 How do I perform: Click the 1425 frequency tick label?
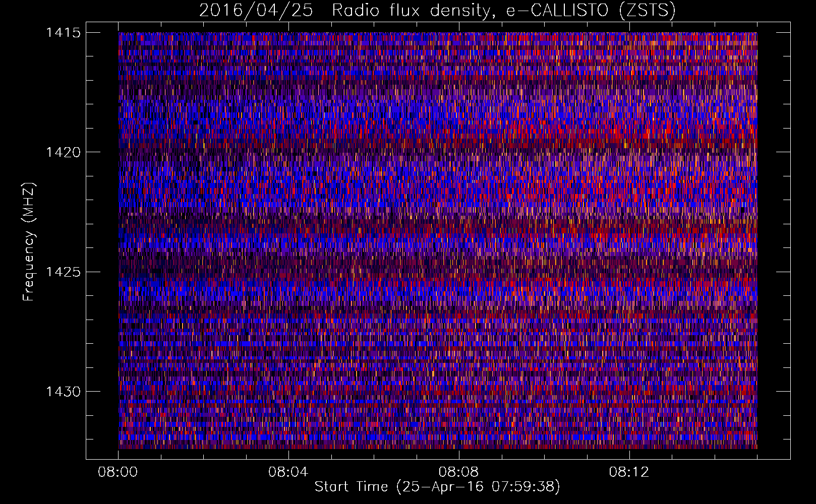click(x=63, y=272)
